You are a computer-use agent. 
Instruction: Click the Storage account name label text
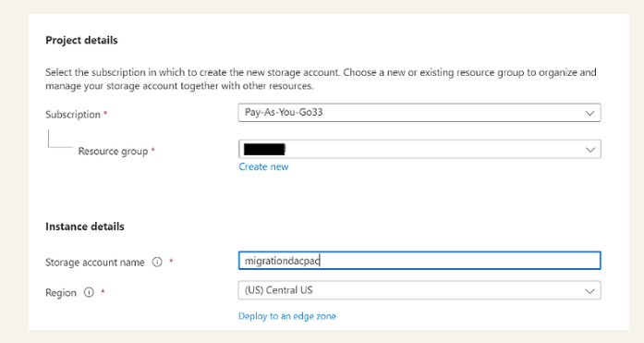(95, 262)
